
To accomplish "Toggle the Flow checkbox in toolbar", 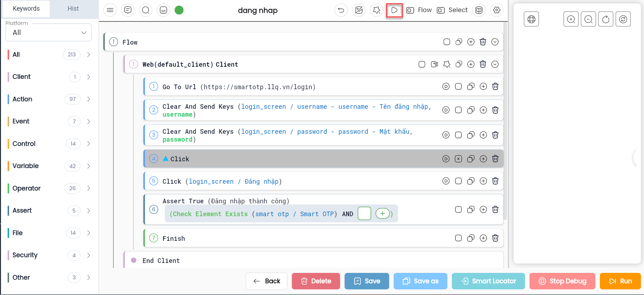I will click(410, 10).
